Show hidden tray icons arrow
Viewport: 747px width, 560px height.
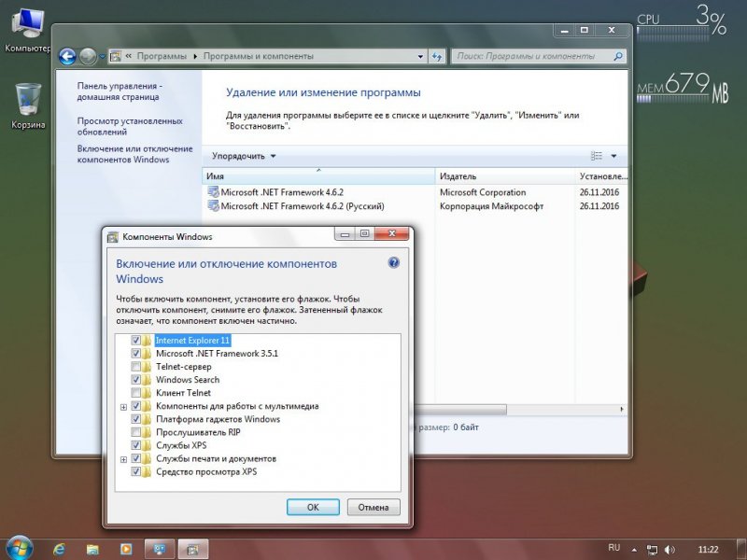point(634,550)
